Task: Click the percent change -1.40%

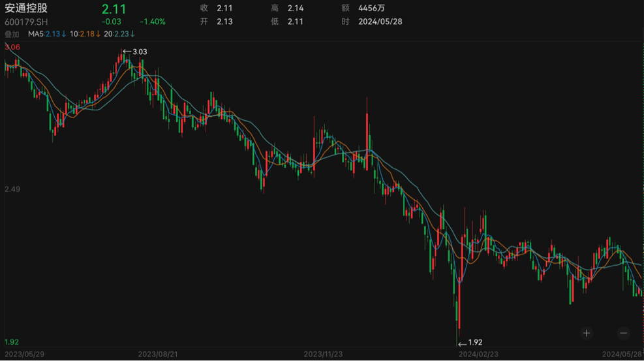Action: pyautogui.click(x=153, y=22)
